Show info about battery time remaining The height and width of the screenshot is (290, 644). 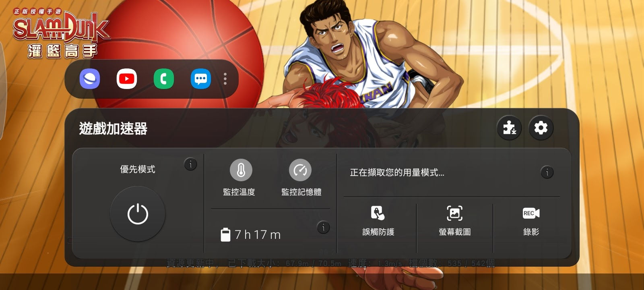pos(323,228)
